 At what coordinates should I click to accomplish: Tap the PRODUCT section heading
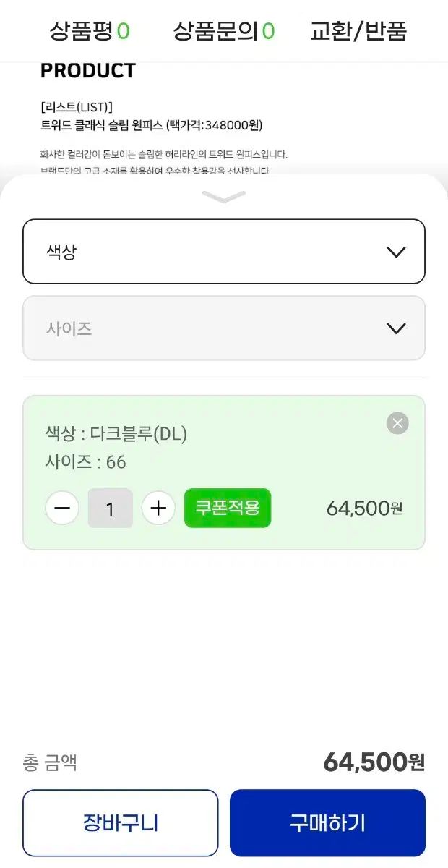pos(87,71)
